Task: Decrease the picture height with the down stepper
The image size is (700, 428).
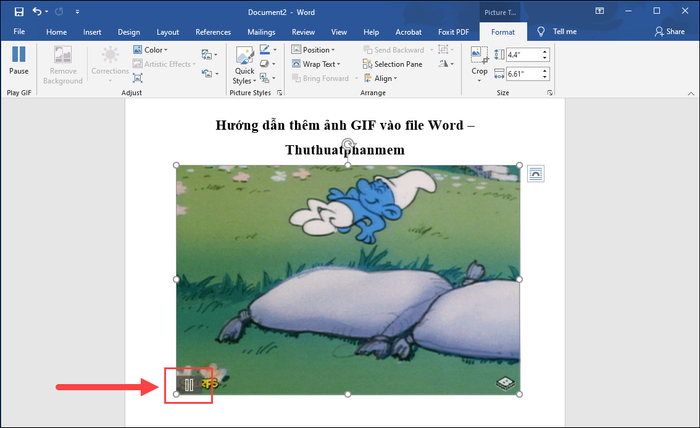Action: pyautogui.click(x=545, y=58)
